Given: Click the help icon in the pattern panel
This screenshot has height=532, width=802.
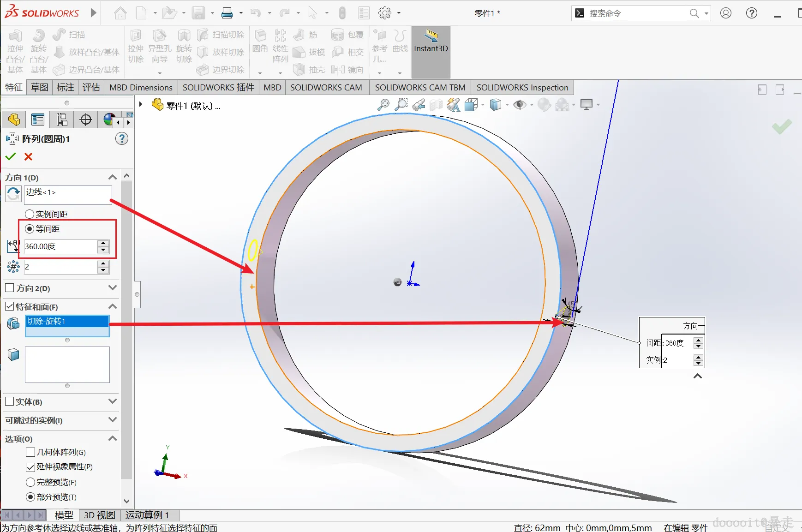Looking at the screenshot, I should [122, 139].
